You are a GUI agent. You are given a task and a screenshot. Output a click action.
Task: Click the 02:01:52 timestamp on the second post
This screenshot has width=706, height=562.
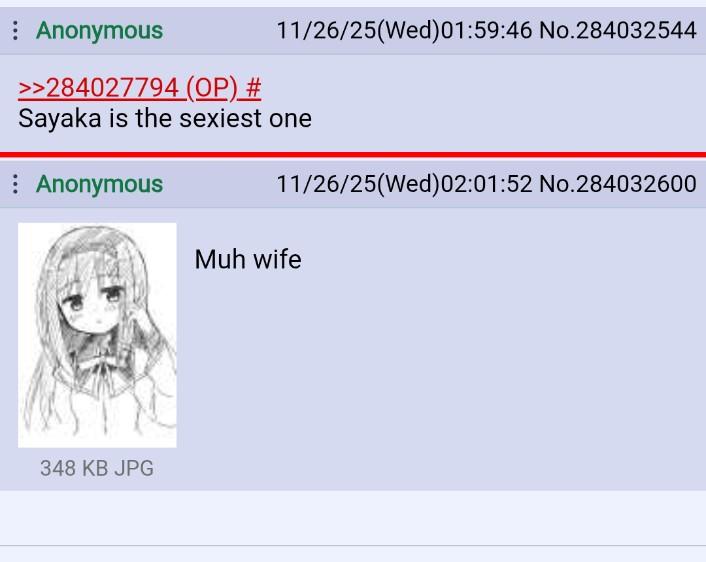486,184
